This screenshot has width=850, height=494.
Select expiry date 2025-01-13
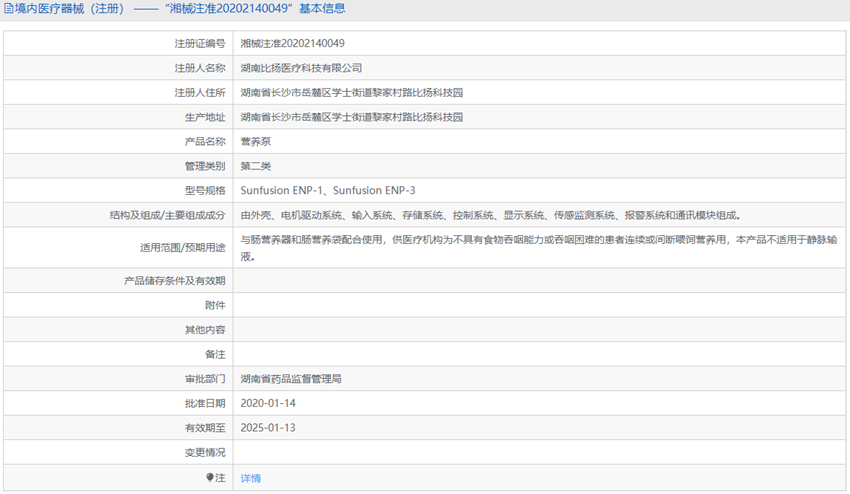pyautogui.click(x=268, y=428)
